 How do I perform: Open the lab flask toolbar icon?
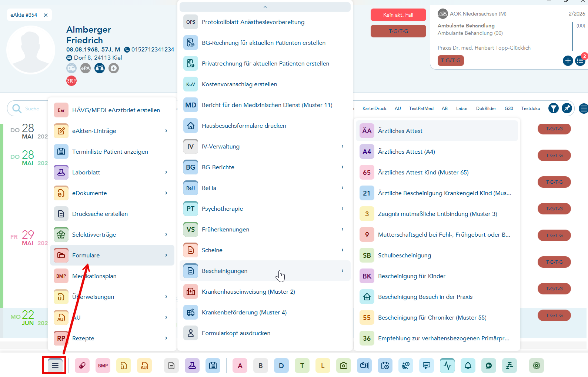coord(192,366)
